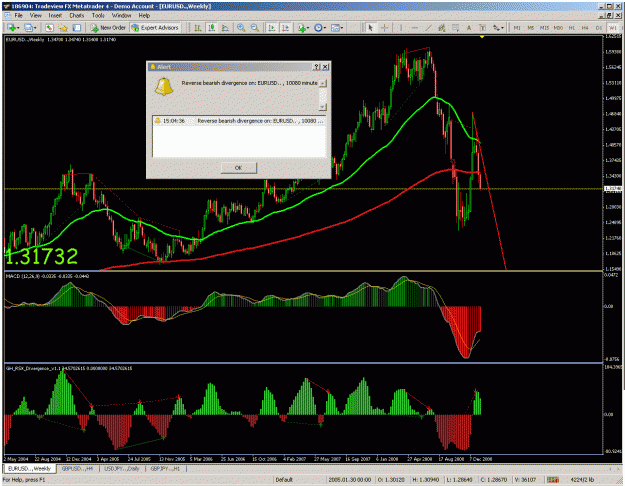The width and height of the screenshot is (625, 486).
Task: Select the Cursor arrow tool
Action: coord(371,28)
